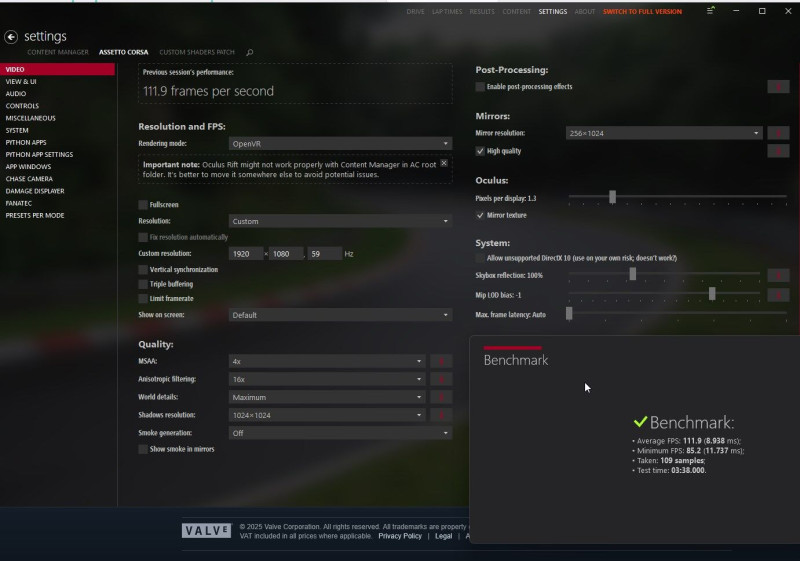Image resolution: width=800 pixels, height=561 pixels.
Task: Open MSAA dropdown set to 4x
Action: point(327,361)
